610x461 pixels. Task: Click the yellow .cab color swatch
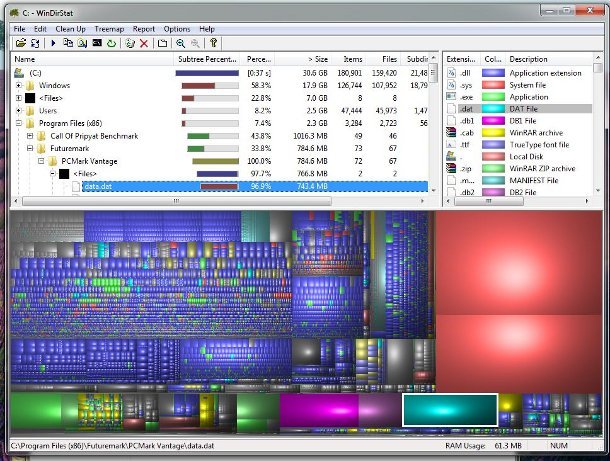[x=493, y=132]
